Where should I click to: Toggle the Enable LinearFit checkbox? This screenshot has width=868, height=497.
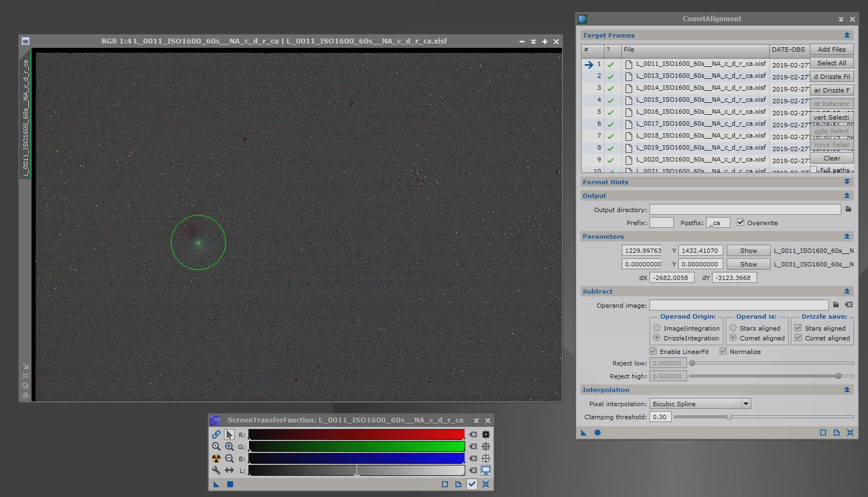(x=653, y=351)
